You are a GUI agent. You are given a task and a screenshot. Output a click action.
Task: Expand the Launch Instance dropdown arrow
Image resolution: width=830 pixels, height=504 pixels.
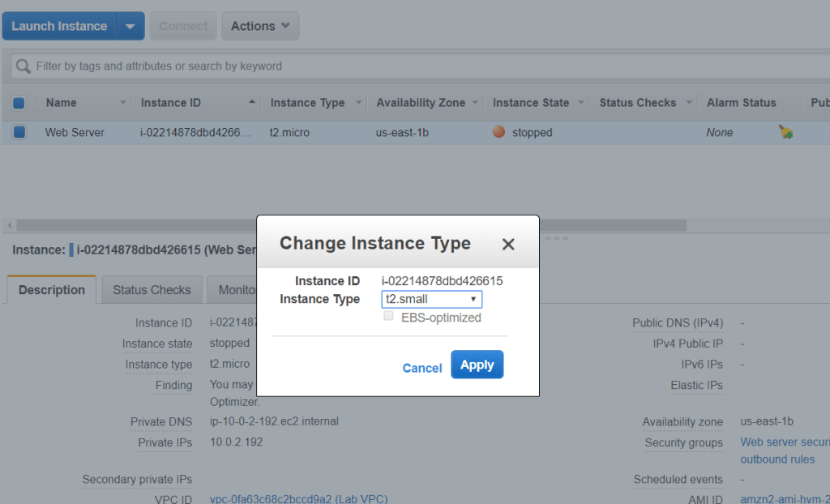coord(130,26)
